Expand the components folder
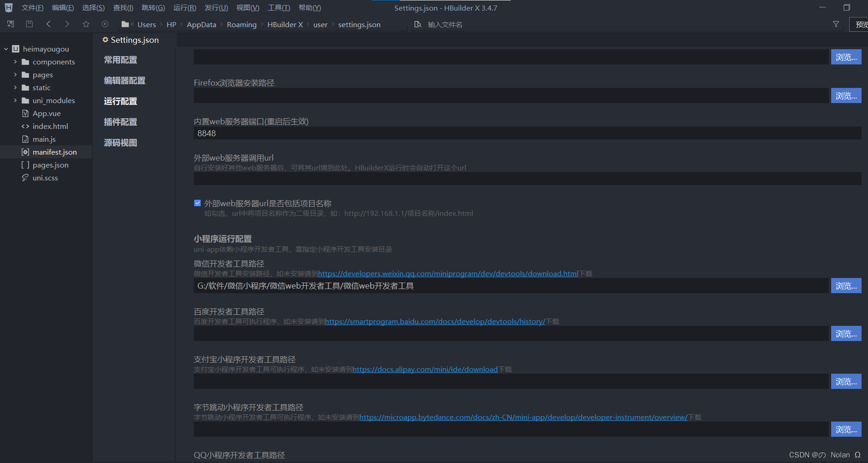 click(14, 62)
